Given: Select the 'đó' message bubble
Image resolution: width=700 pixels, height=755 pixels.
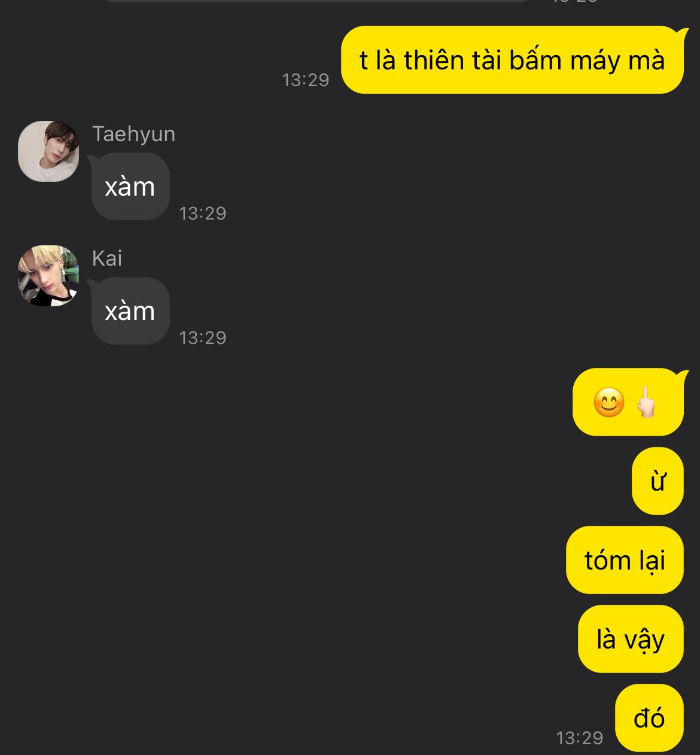Looking at the screenshot, I should click(649, 718).
